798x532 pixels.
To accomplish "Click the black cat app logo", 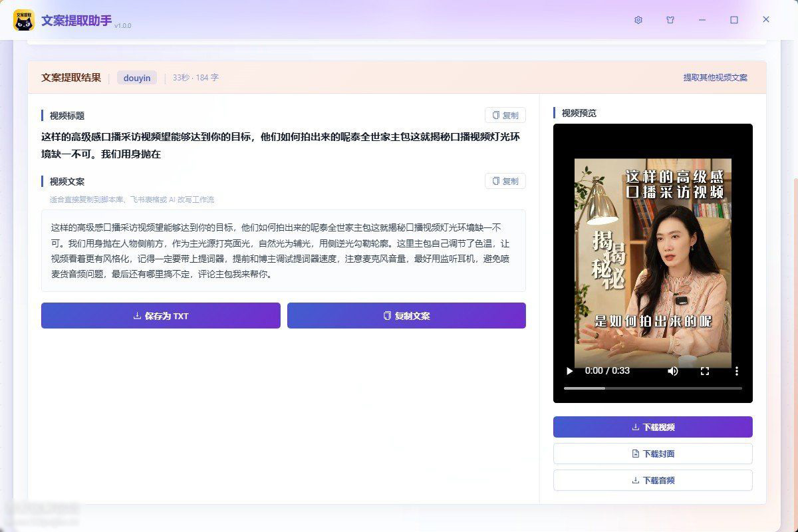I will pyautogui.click(x=24, y=20).
